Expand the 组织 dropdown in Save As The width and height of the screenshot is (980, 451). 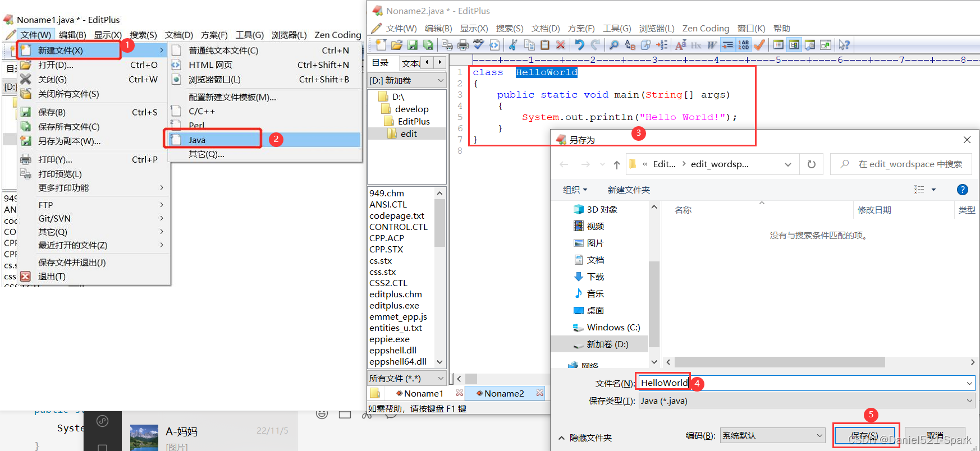click(x=575, y=190)
